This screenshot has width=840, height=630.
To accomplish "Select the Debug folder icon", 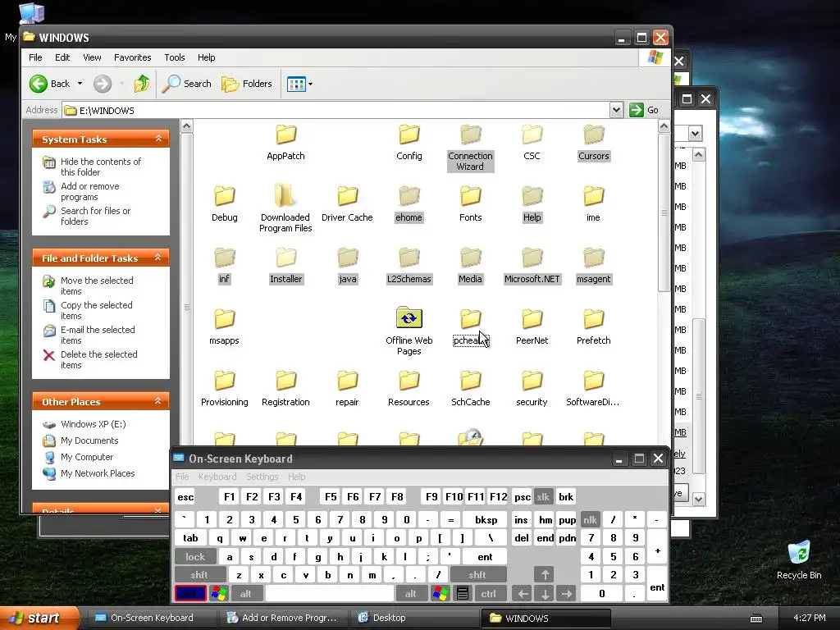I will click(x=225, y=196).
